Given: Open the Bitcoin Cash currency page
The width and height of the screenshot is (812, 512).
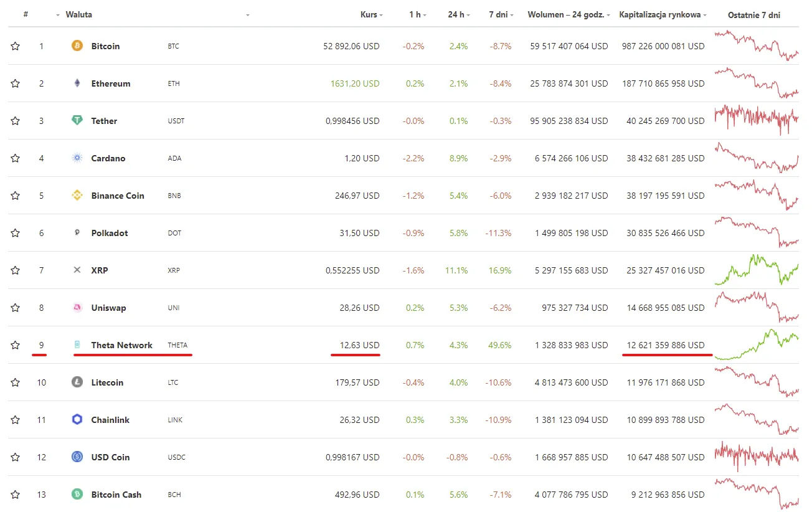Looking at the screenshot, I should click(x=116, y=495).
